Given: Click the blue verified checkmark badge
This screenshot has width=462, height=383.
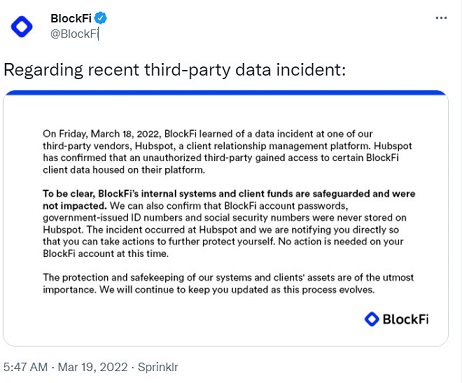Looking at the screenshot, I should point(100,18).
